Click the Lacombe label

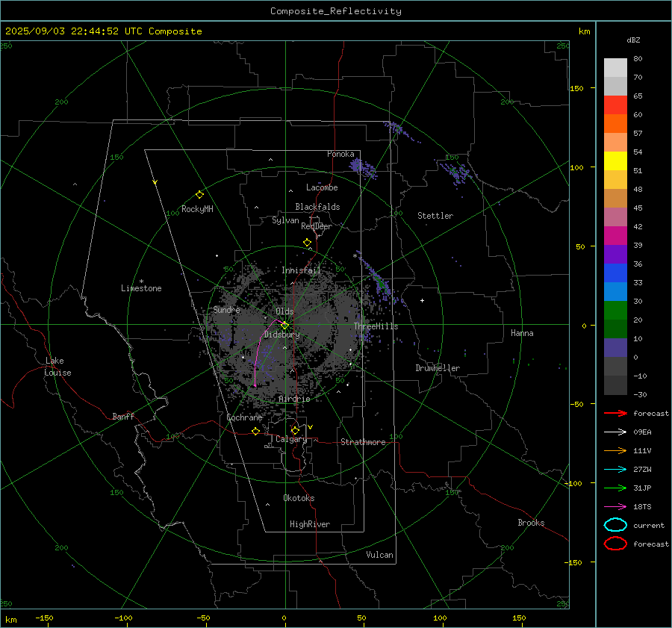(x=322, y=187)
